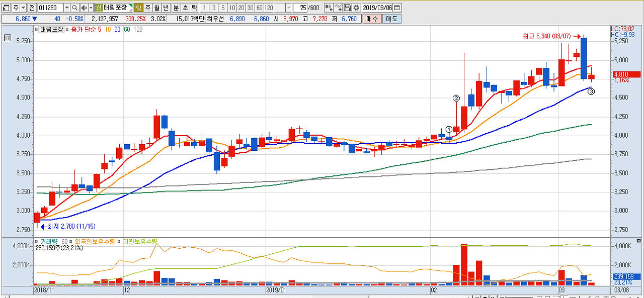Select the 20 interval toggle
Viewport: 644px width, 298px height.
pyautogui.click(x=241, y=8)
